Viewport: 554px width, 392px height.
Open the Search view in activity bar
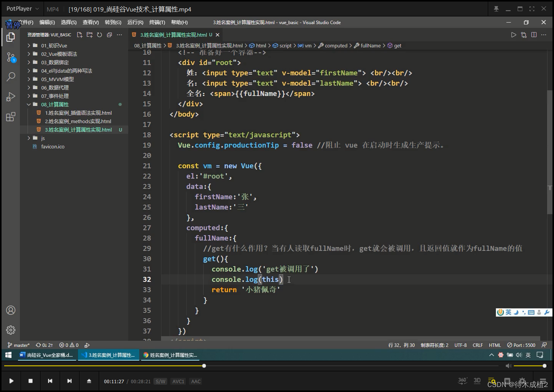[x=11, y=77]
